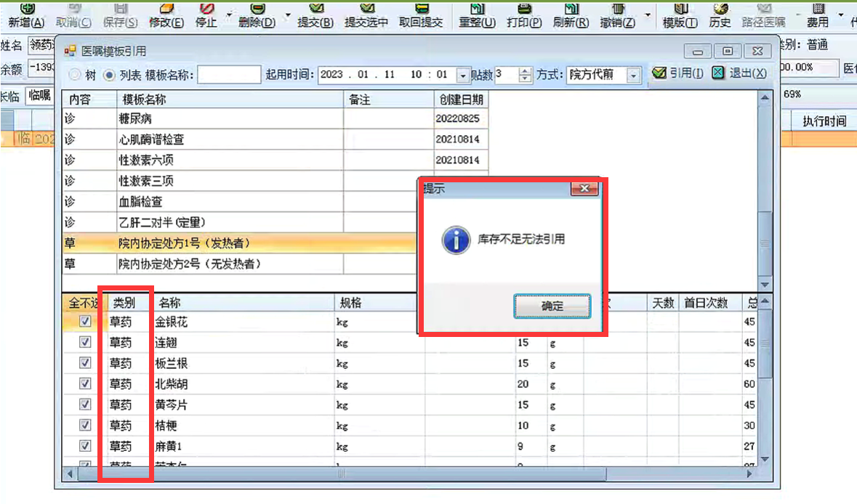Uncheck the 连翘 checkbox
857x504 pixels.
click(85, 342)
